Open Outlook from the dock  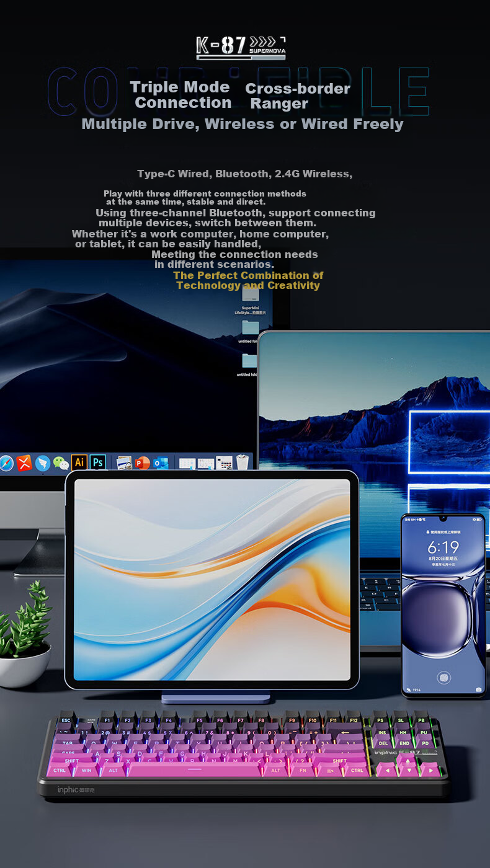(161, 463)
